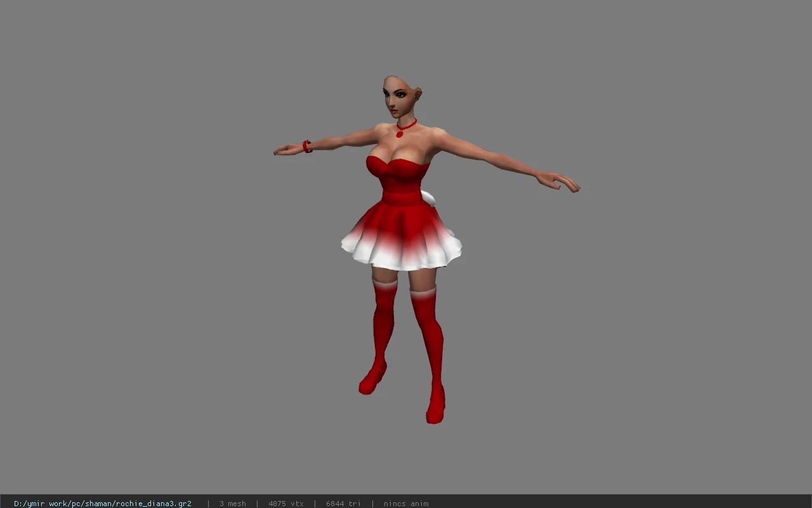Click the 'nincs anim' status entry
This screenshot has height=508, width=812.
[x=406, y=504]
